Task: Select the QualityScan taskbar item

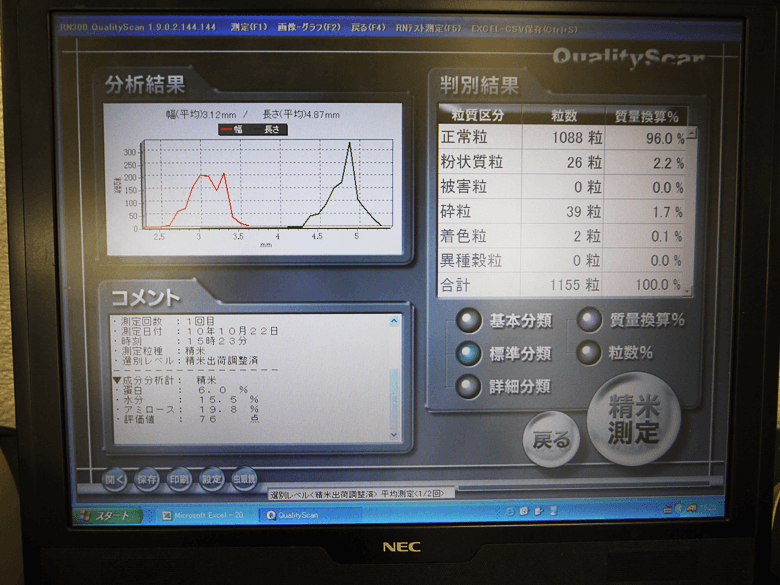Action: pos(309,515)
